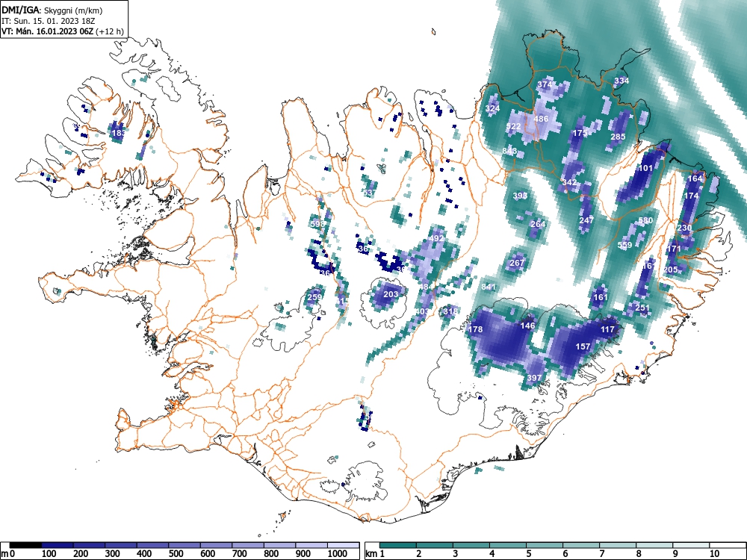The height and width of the screenshot is (560, 747).
Task: Click the value 183 in the Westfjords
Action: coord(118,133)
